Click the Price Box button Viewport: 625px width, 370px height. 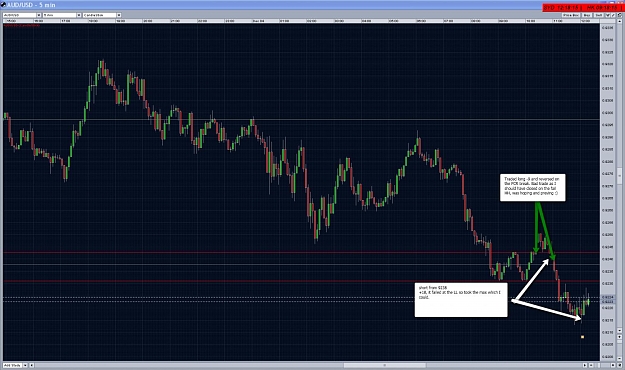pos(571,15)
